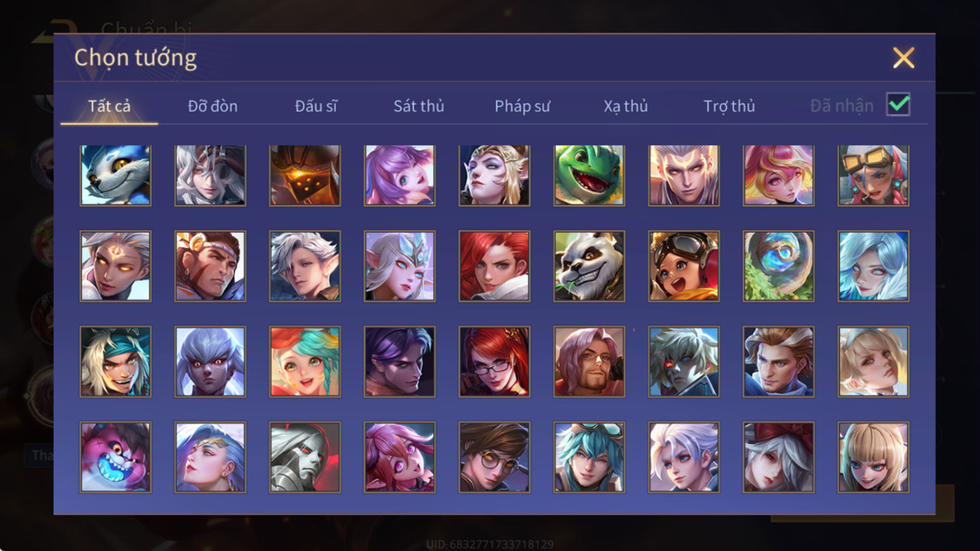Viewport: 980px width, 551px height.
Task: Open the Đấu sĩ tab
Action: click(x=316, y=106)
